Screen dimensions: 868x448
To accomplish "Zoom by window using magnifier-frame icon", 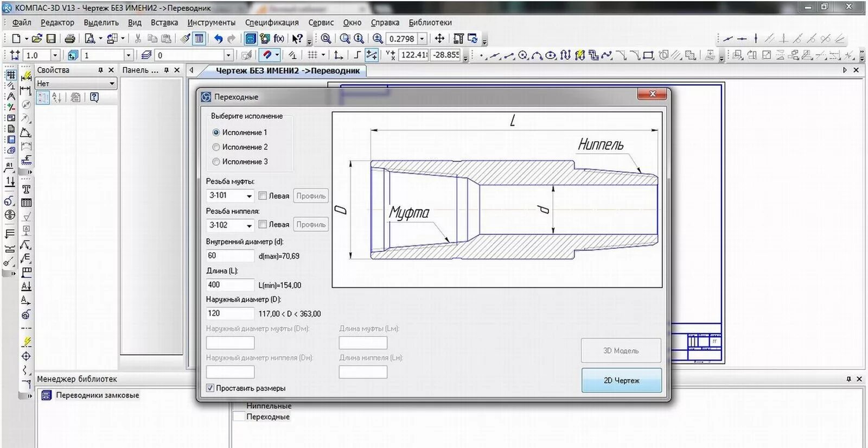I will [345, 39].
